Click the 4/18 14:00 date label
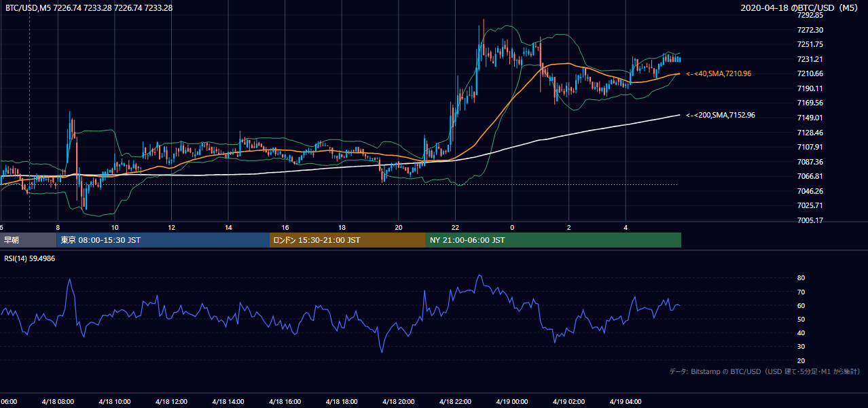 tap(228, 402)
